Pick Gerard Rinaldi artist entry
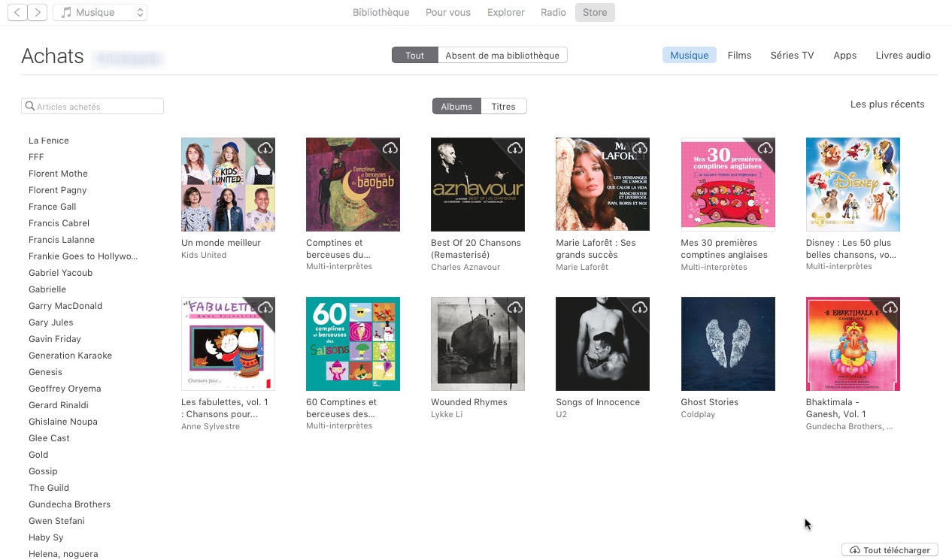Image resolution: width=952 pixels, height=560 pixels. [x=59, y=405]
